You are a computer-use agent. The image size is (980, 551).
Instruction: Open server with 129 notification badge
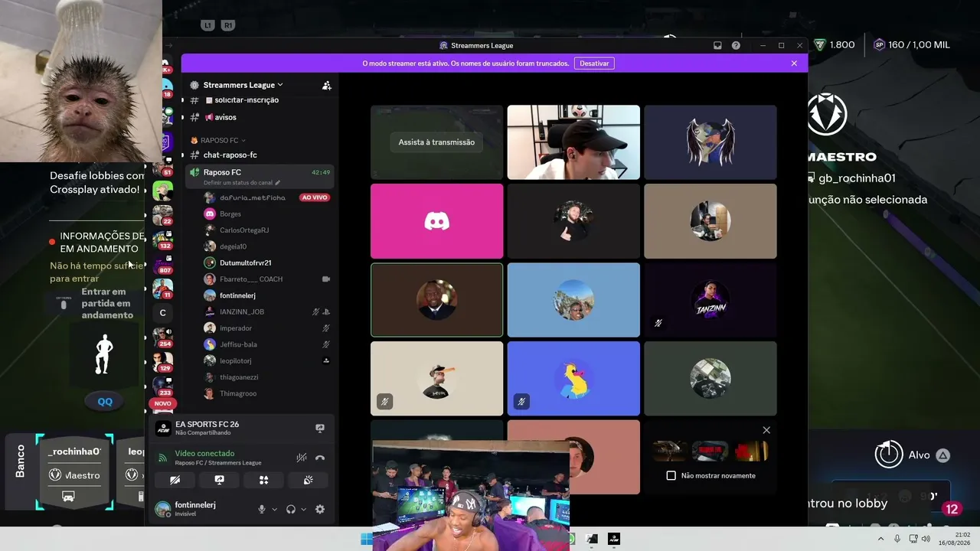pyautogui.click(x=162, y=361)
